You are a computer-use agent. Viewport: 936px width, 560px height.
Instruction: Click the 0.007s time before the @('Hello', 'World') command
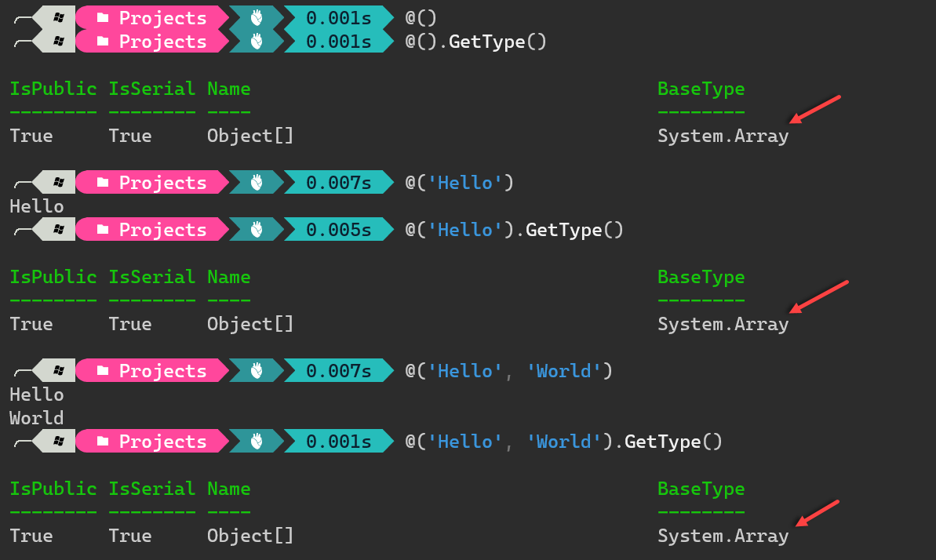coord(338,371)
